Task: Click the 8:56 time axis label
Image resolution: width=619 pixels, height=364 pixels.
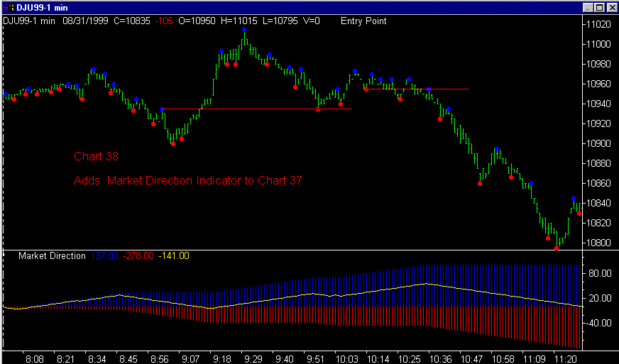Action: tap(160, 359)
